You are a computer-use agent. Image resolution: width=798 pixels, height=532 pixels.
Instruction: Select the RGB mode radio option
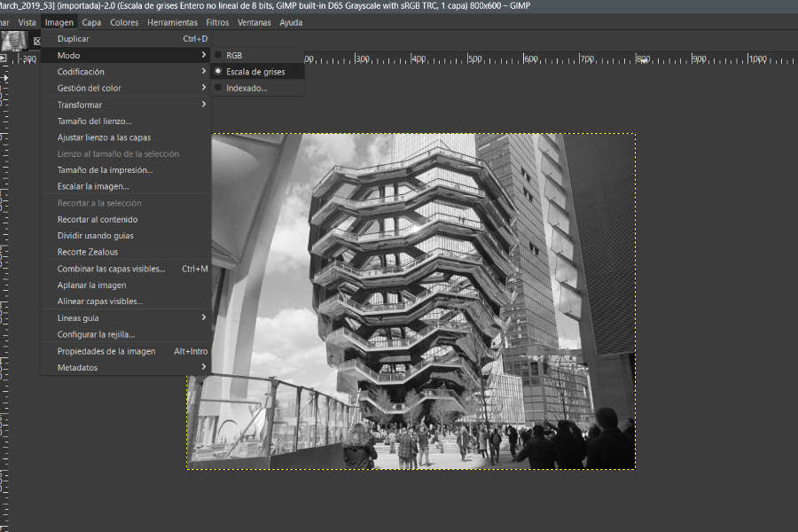(x=234, y=55)
